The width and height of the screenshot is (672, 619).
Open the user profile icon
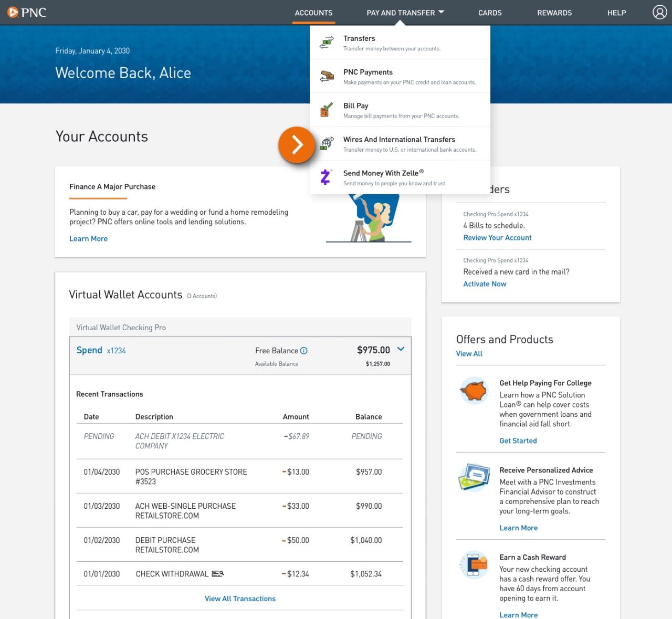tap(659, 12)
